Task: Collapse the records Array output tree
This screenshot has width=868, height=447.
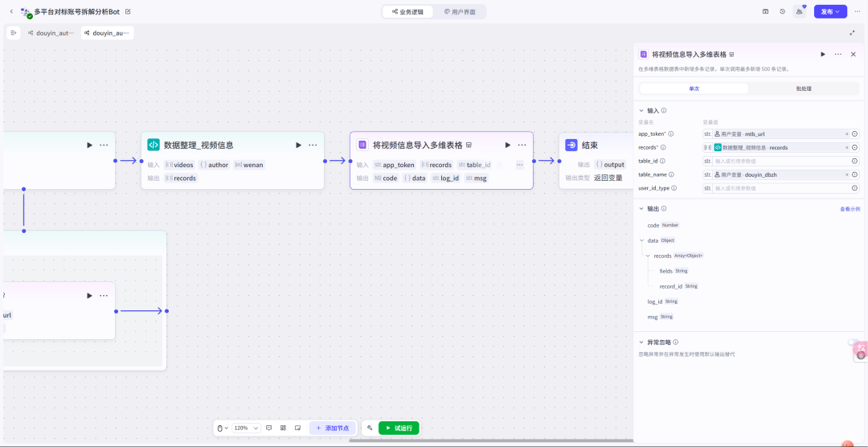Action: 649,256
